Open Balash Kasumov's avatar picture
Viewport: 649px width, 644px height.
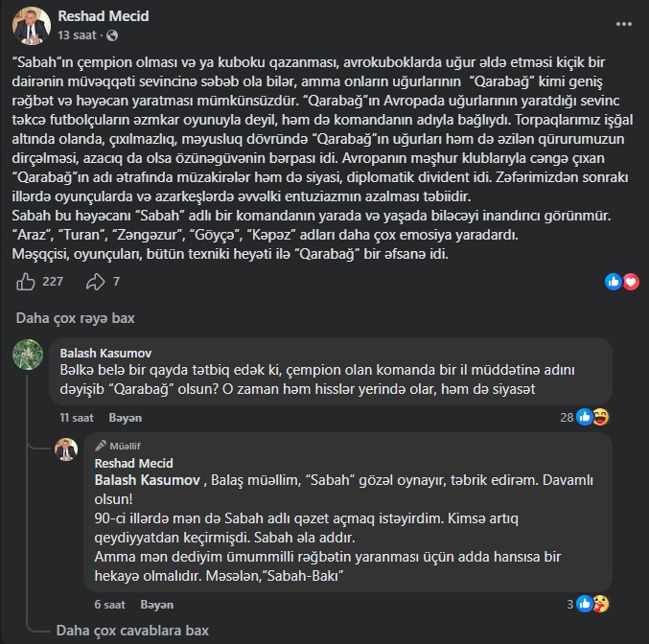(29, 356)
